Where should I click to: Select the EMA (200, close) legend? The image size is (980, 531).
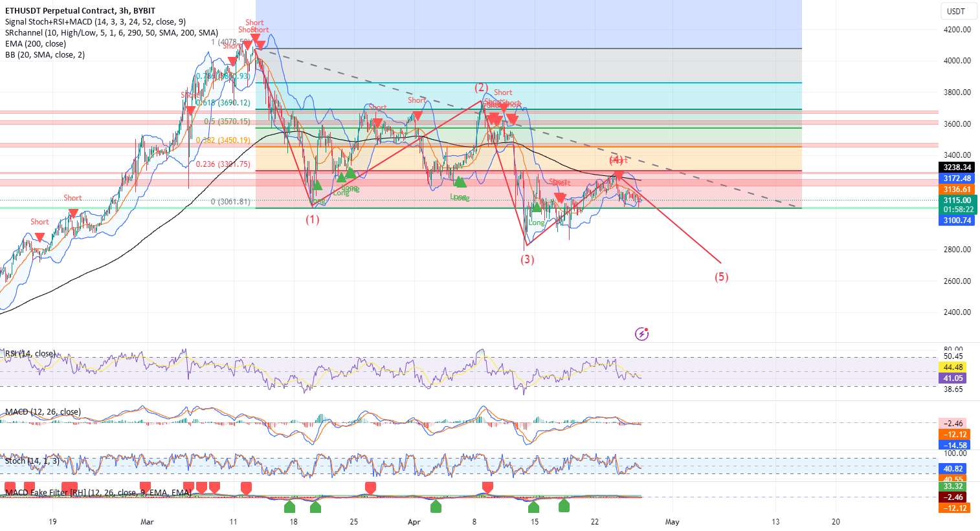pos(36,44)
